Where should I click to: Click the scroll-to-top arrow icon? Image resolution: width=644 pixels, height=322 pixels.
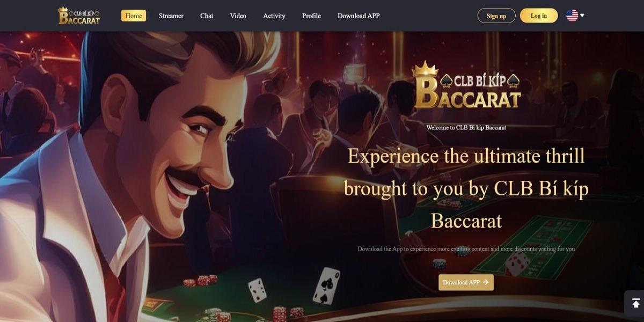[x=636, y=303]
